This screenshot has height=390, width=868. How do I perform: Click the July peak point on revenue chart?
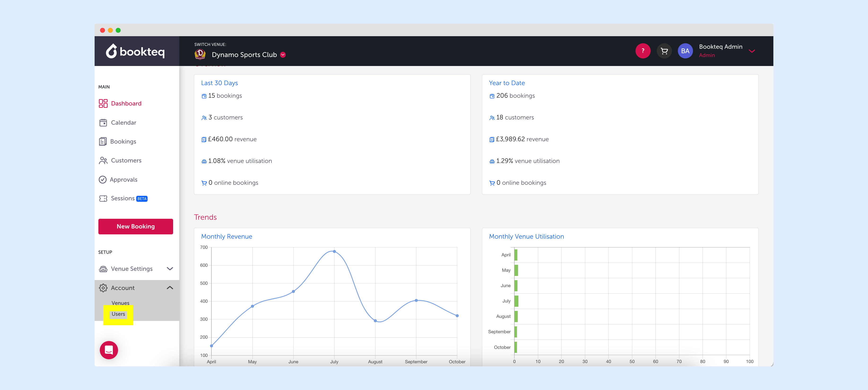[x=334, y=251]
